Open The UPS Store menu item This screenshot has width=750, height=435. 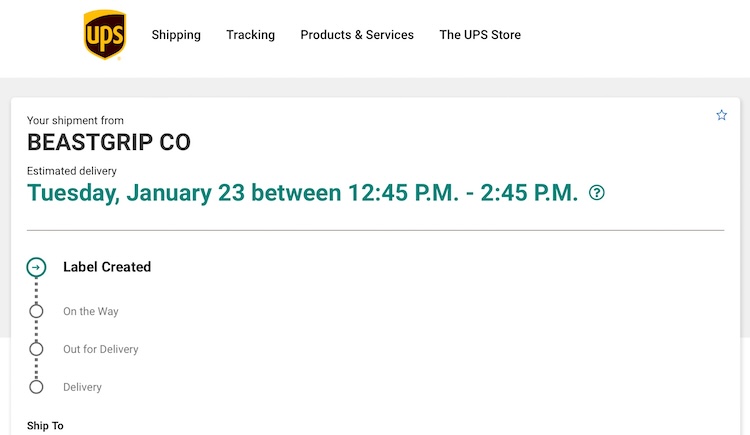[480, 35]
